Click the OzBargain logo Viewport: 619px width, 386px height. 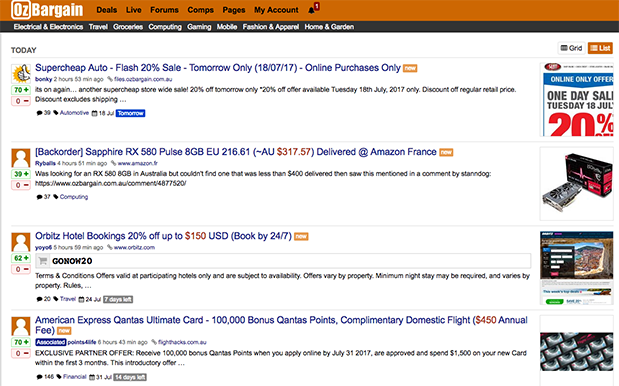pos(47,10)
